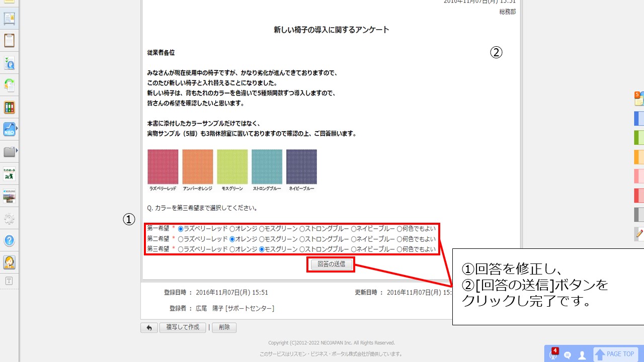Image resolution: width=644 pixels, height=362 pixels.
Task: Select ストロングブルー for 第一希望
Action: pos(302,229)
